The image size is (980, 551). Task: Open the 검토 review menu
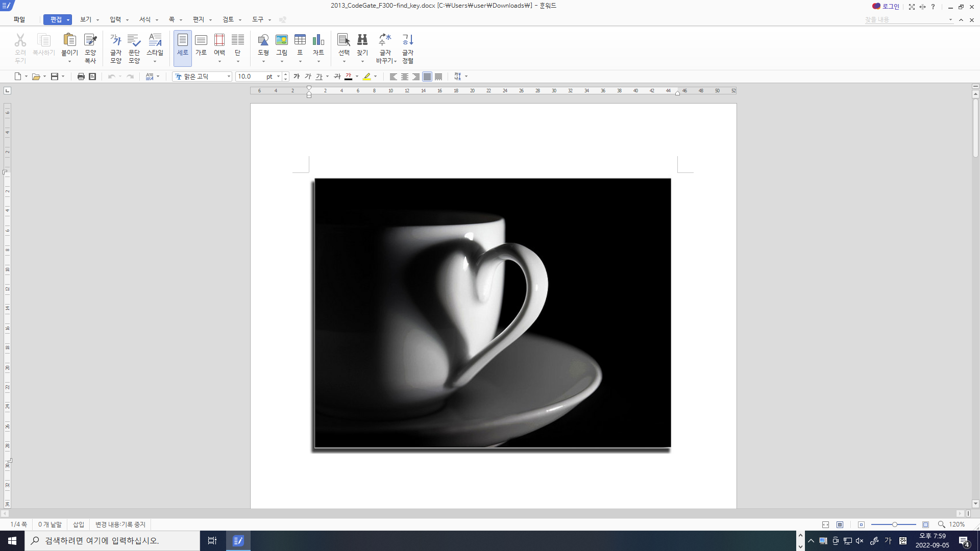point(228,19)
